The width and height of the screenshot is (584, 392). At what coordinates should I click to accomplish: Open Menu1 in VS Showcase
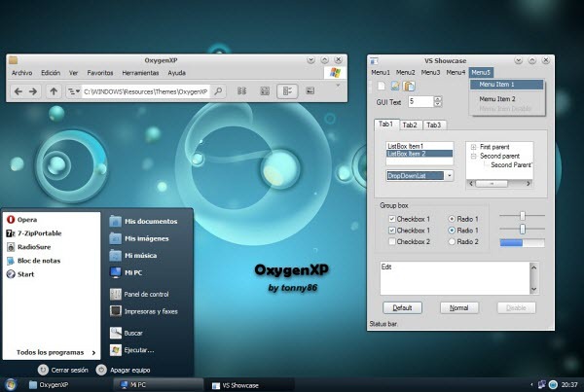(381, 72)
